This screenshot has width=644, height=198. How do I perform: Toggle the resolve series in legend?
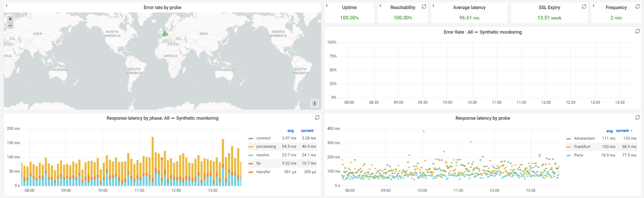click(x=263, y=155)
